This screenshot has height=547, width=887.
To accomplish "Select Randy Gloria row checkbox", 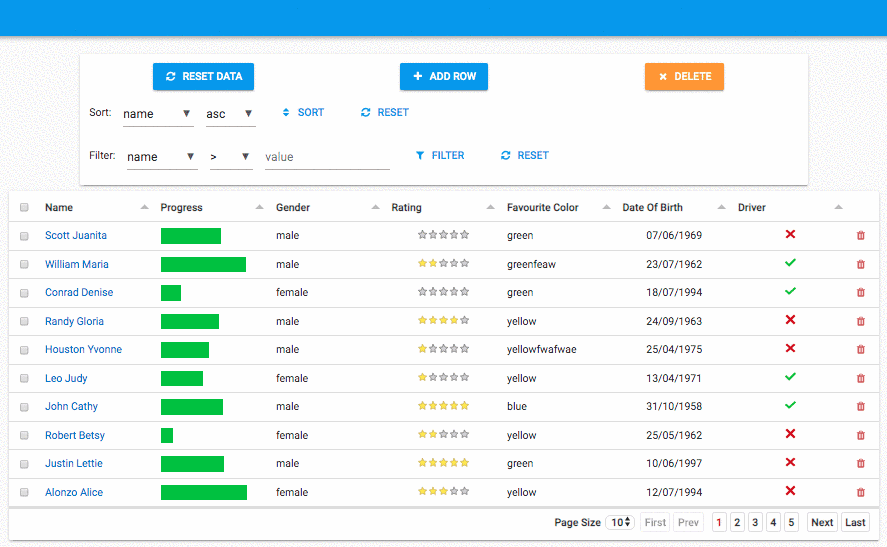I will coord(24,321).
